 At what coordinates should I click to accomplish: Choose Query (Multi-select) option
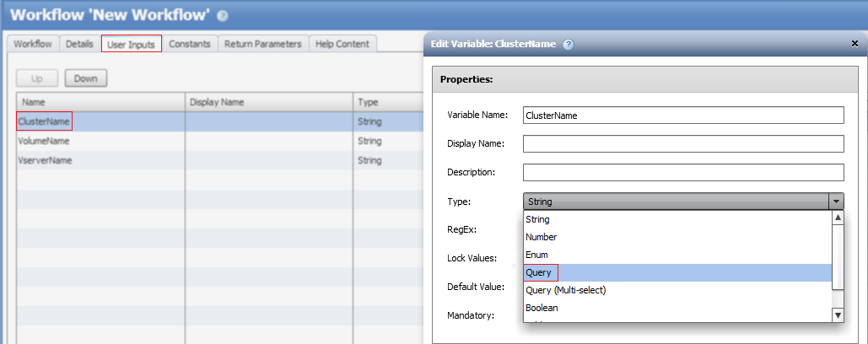pos(565,290)
